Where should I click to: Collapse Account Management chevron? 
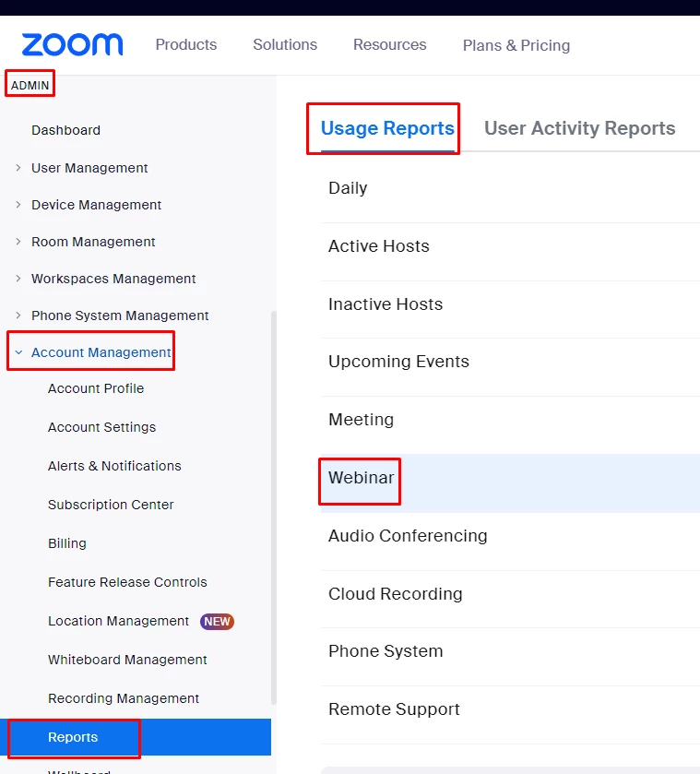(x=18, y=352)
